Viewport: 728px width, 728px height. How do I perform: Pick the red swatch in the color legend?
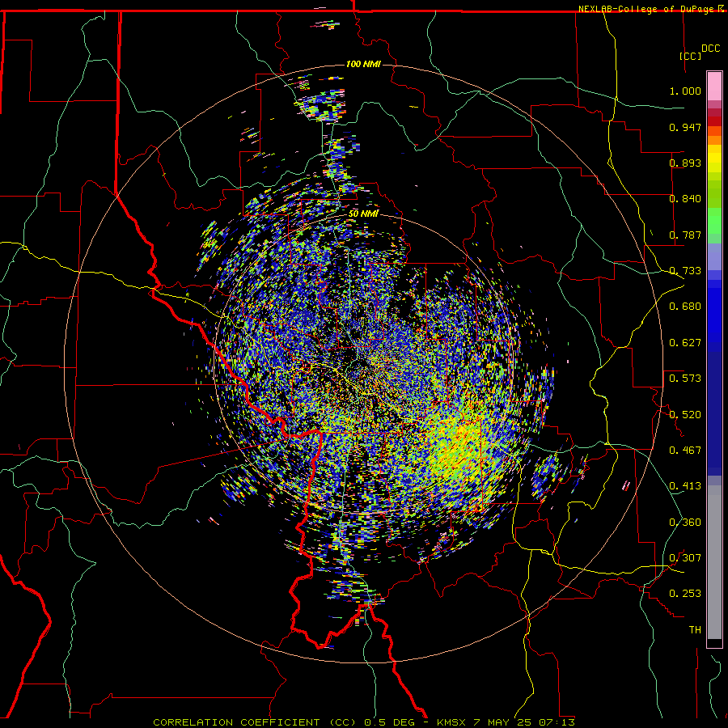[714, 121]
